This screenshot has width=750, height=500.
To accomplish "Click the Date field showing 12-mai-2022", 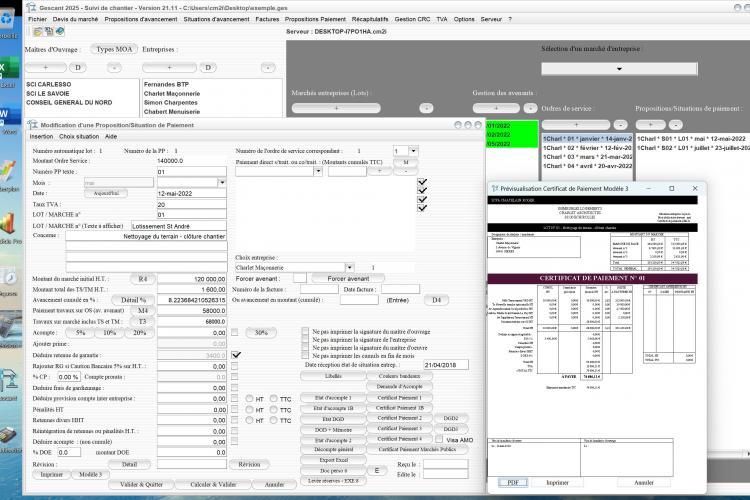I will click(191, 193).
